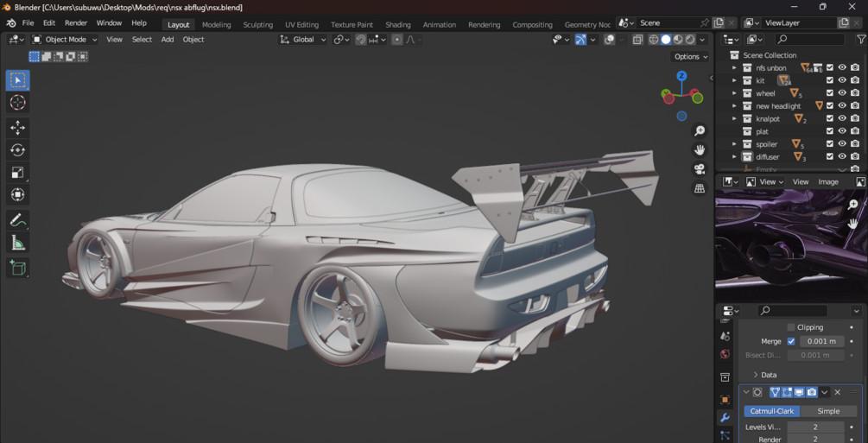Open the Scene properties tab
The height and width of the screenshot is (443, 868).
coord(725,336)
